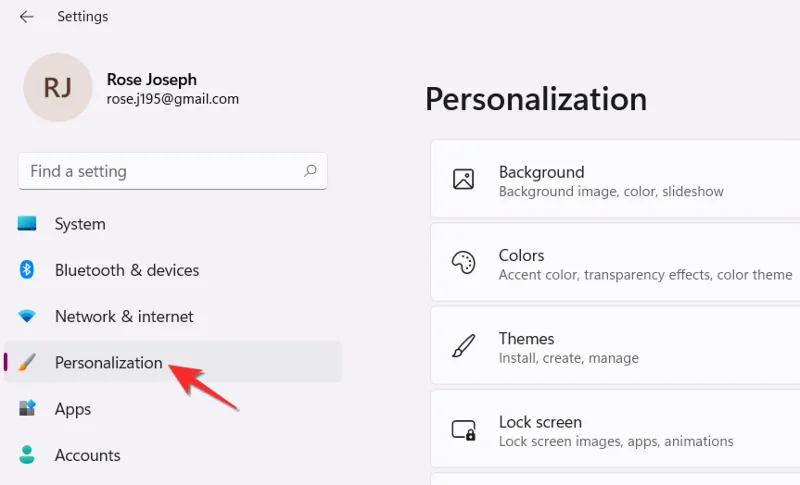Image resolution: width=800 pixels, height=485 pixels.
Task: Click the Background picture icon
Action: tap(463, 180)
